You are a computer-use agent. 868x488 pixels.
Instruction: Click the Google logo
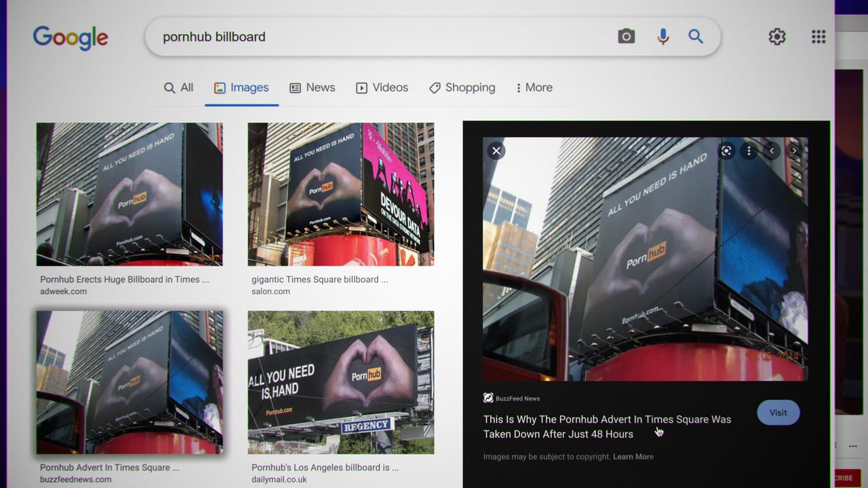pos(71,37)
